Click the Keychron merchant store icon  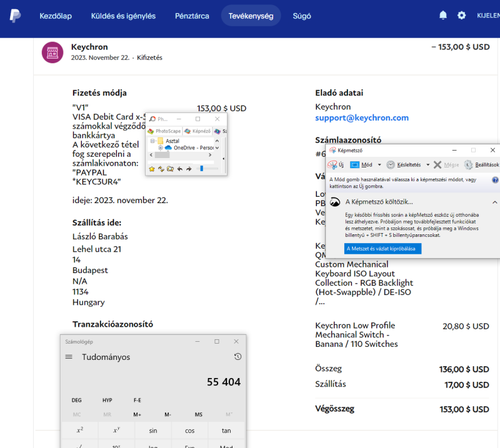[x=52, y=52]
